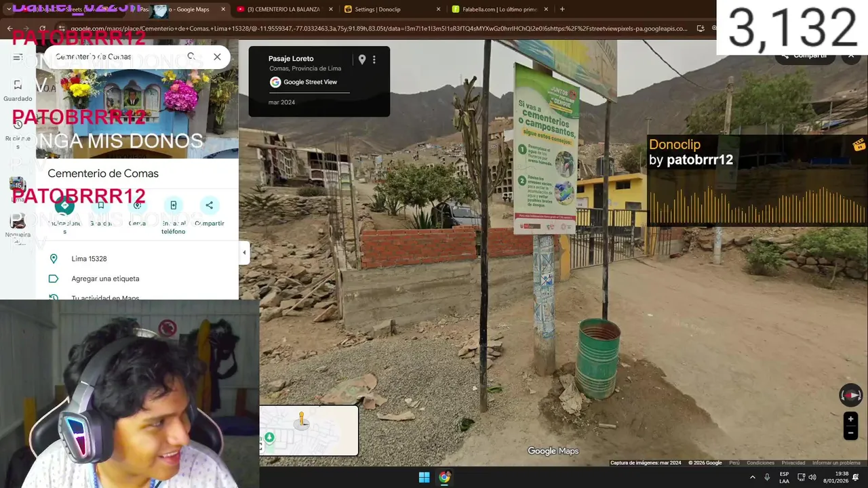Close the Google Maps tab
The height and width of the screenshot is (488, 868).
click(223, 9)
